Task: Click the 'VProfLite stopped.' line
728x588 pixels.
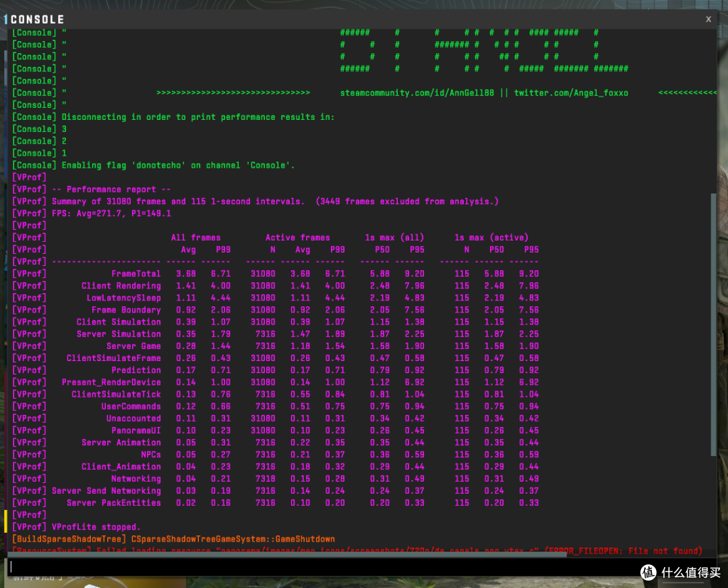Action: click(x=96, y=527)
